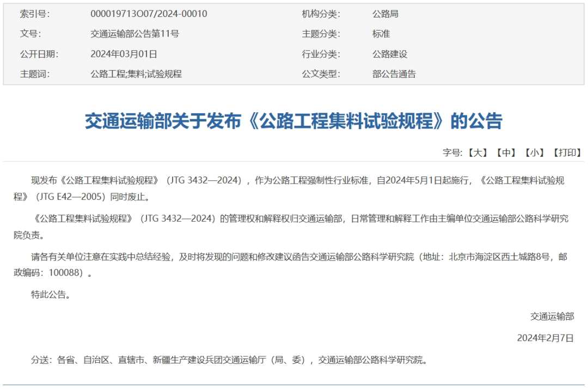Click document type value 部公告通告
588x389 pixels.
tap(394, 74)
